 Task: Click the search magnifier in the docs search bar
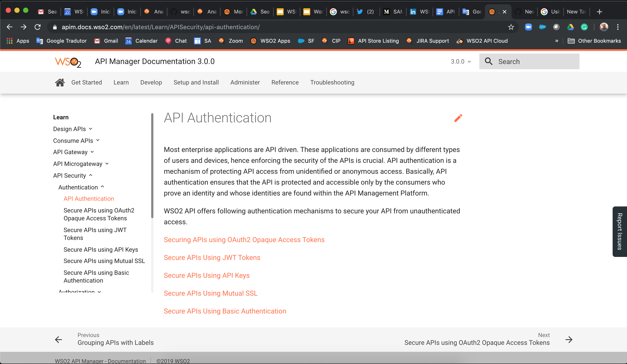(488, 61)
